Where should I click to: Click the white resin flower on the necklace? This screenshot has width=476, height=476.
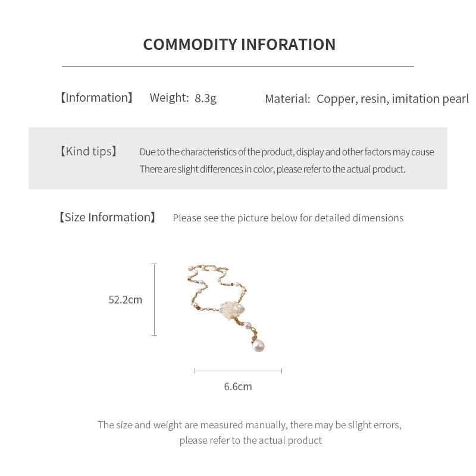coord(229,309)
